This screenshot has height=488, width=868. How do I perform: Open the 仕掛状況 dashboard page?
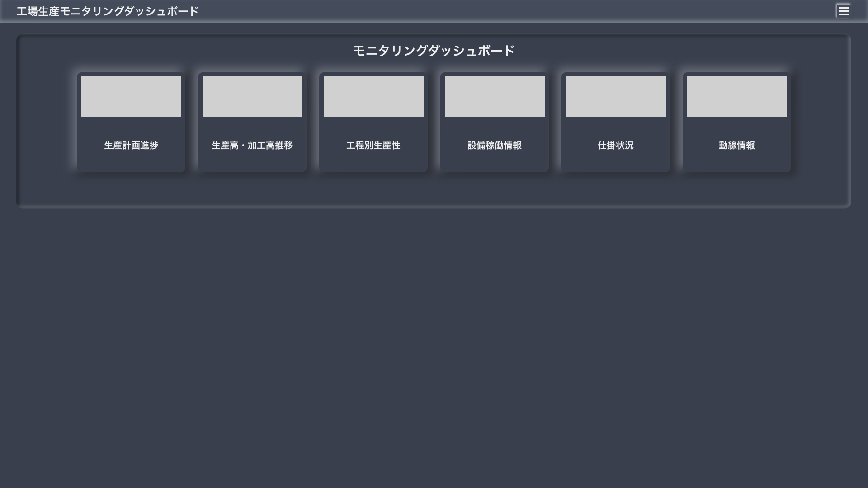pyautogui.click(x=615, y=145)
